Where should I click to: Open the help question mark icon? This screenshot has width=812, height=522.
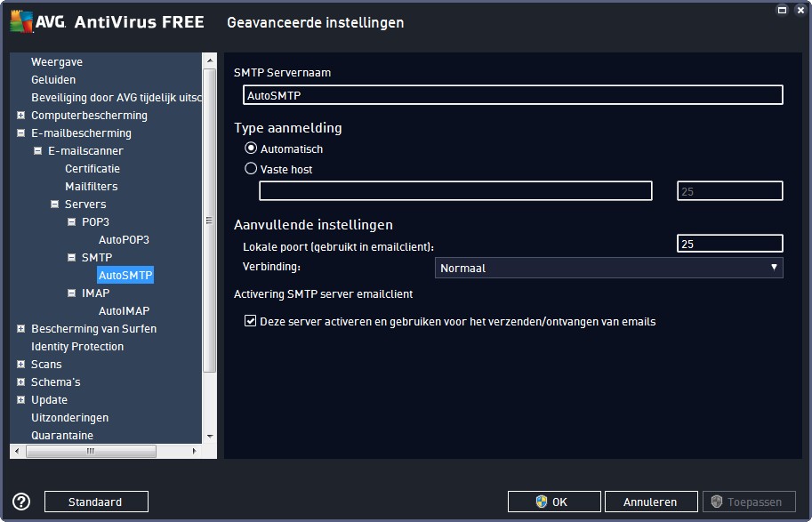21,502
